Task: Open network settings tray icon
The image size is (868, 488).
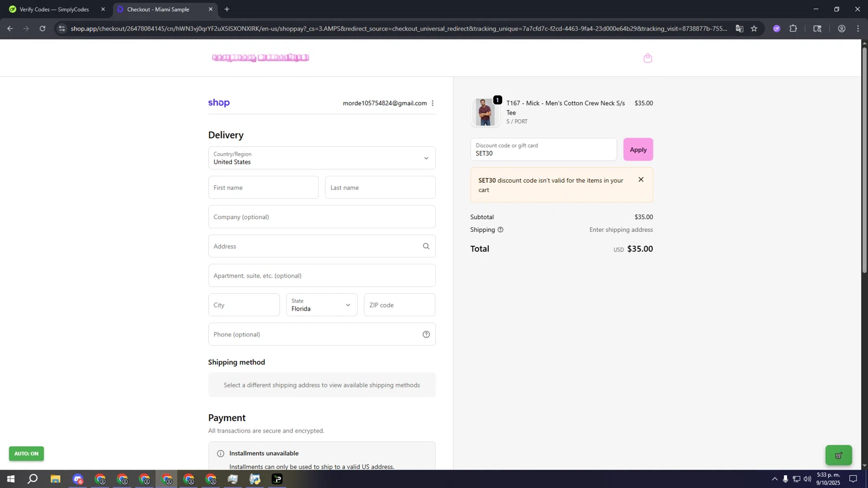Action: [x=796, y=479]
